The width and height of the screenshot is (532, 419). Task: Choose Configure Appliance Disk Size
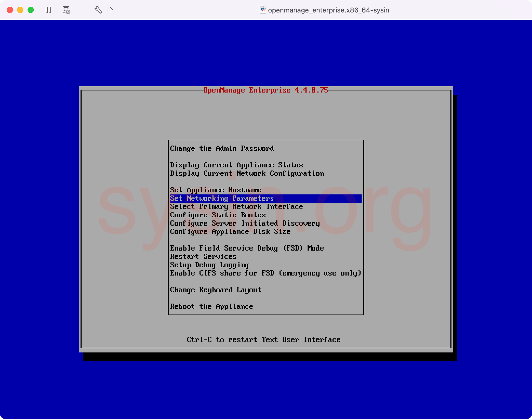pyautogui.click(x=230, y=232)
